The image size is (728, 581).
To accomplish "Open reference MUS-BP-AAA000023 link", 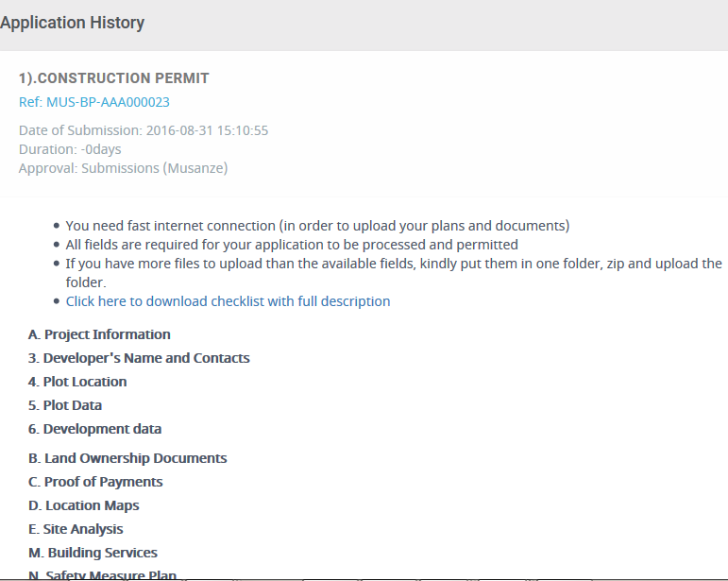I will tap(94, 102).
